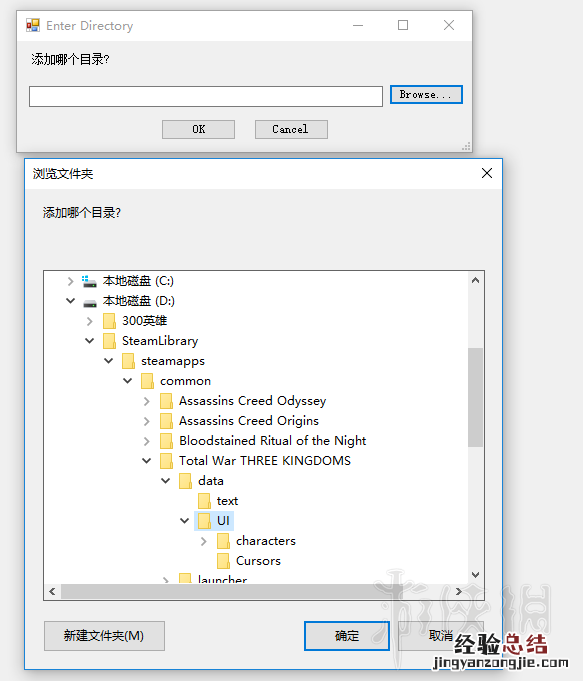
Task: Expand Assassins Creed Origins folder
Action: (147, 421)
